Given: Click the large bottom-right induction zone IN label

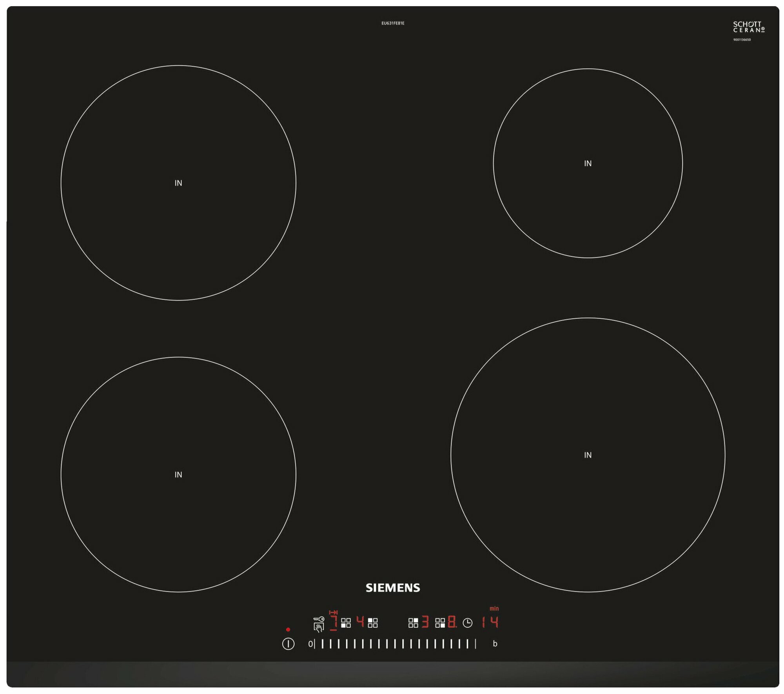Looking at the screenshot, I should pos(588,455).
